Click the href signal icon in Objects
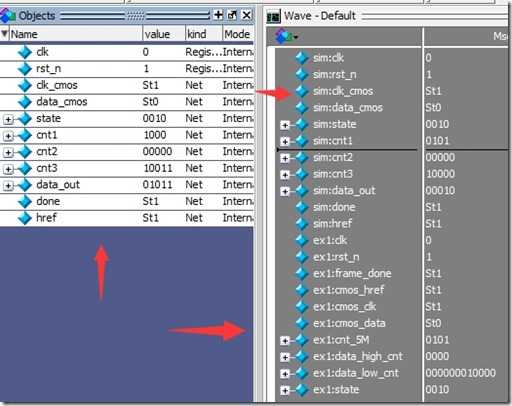 25,218
